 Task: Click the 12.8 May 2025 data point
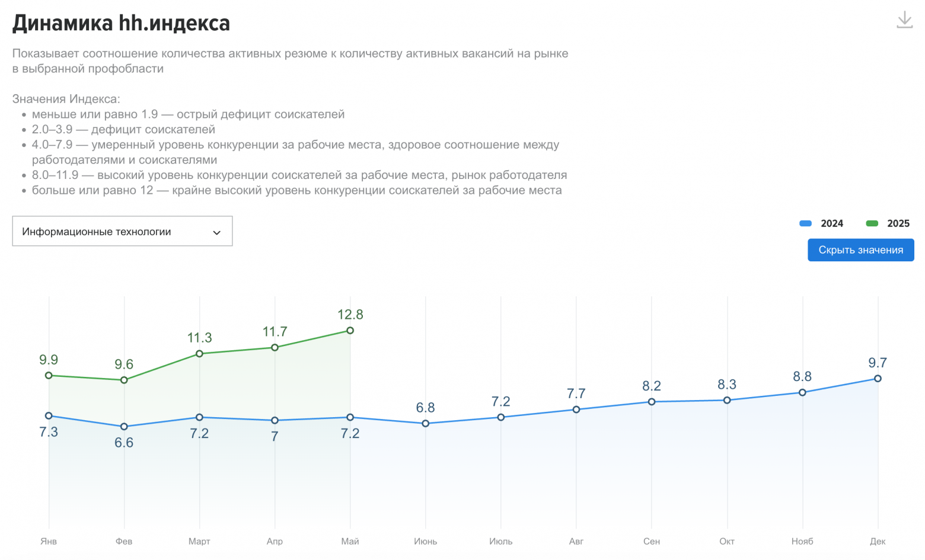pos(350,331)
